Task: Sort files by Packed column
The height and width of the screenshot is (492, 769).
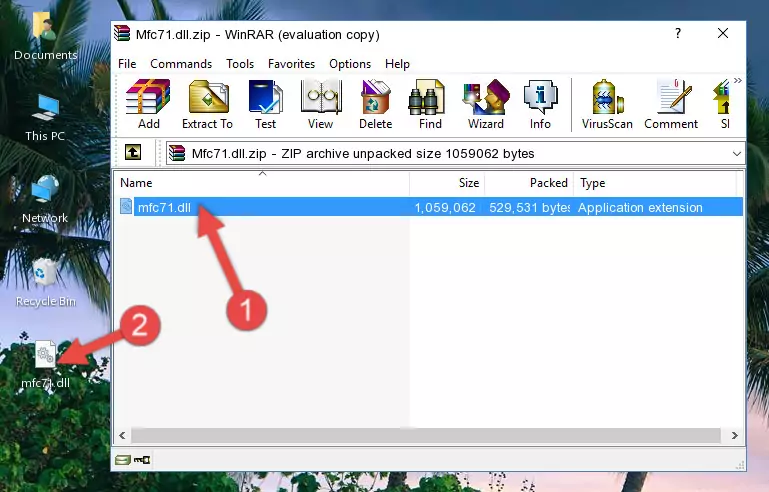Action: coord(529,183)
